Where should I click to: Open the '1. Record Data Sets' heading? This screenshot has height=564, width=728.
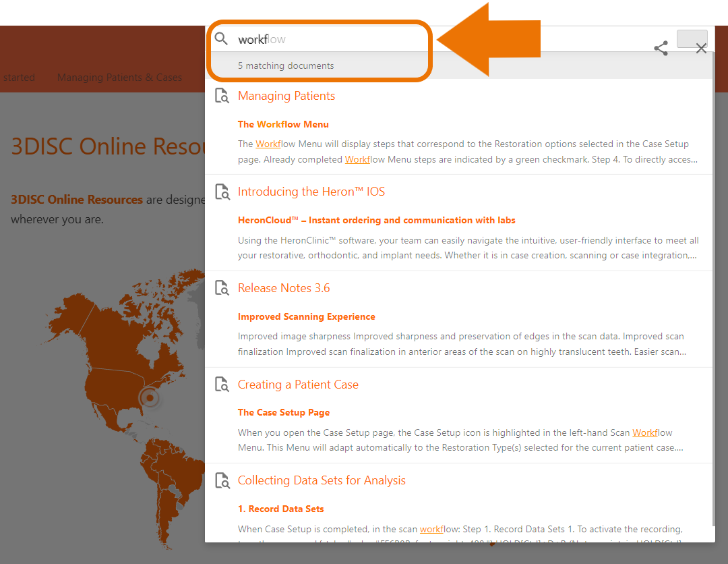tap(281, 509)
